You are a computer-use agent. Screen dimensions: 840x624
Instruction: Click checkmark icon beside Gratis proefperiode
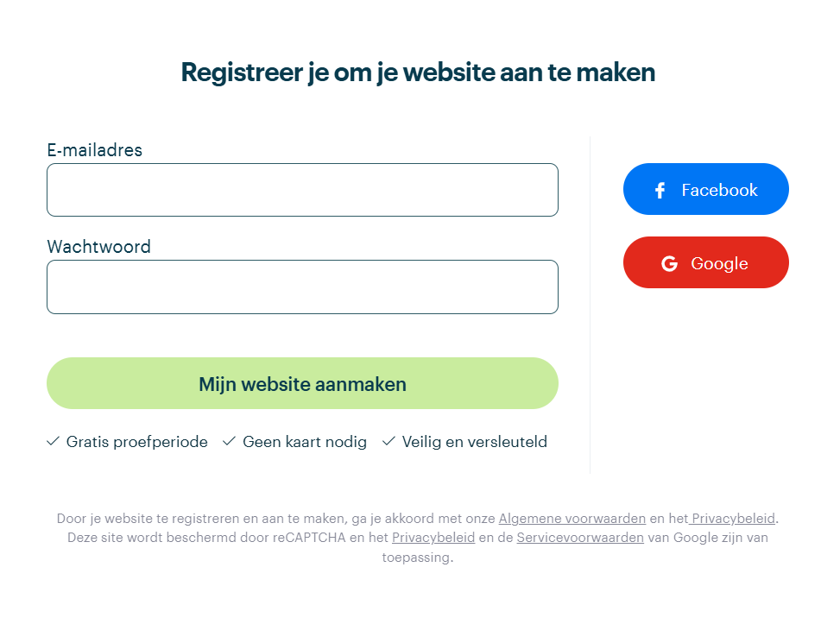click(x=53, y=441)
